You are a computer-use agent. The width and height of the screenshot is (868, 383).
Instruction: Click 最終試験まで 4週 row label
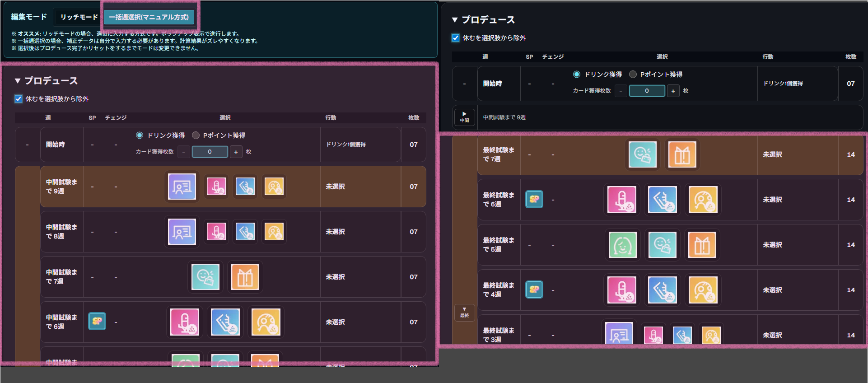click(499, 290)
